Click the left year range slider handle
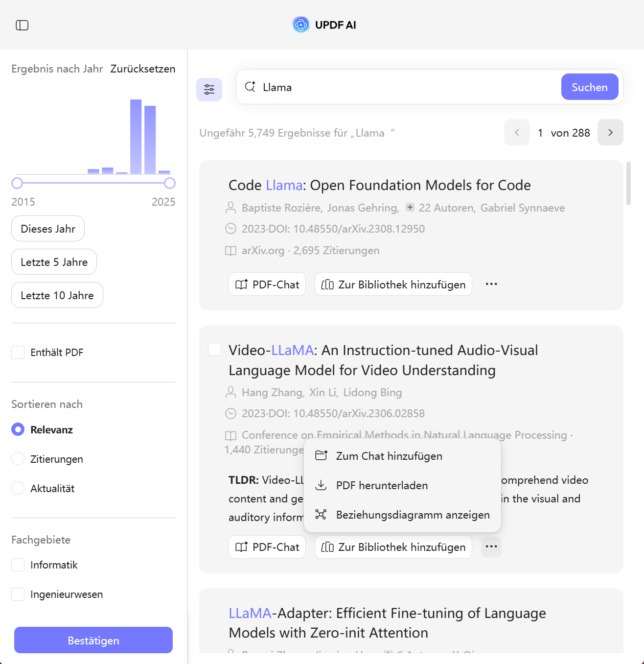This screenshot has height=664, width=644. click(17, 183)
